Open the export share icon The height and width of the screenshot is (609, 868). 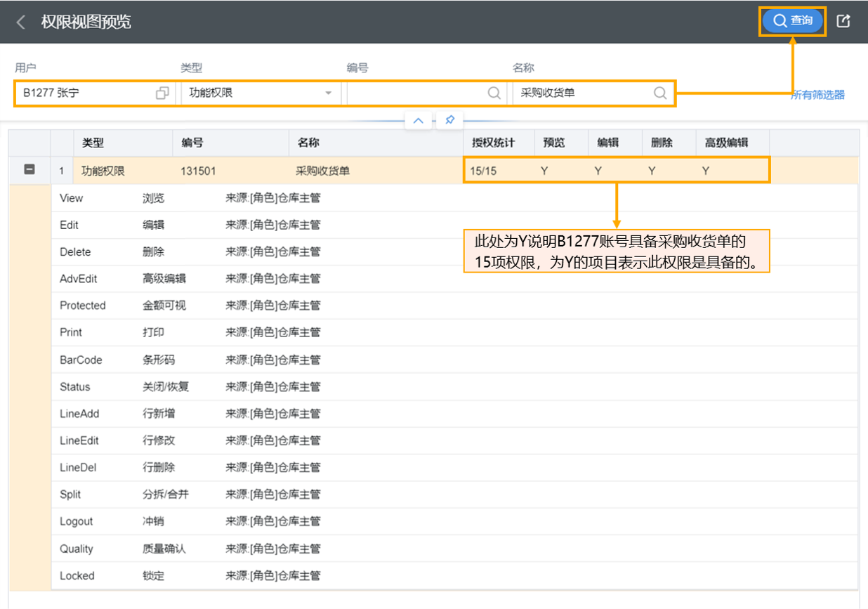coord(843,21)
